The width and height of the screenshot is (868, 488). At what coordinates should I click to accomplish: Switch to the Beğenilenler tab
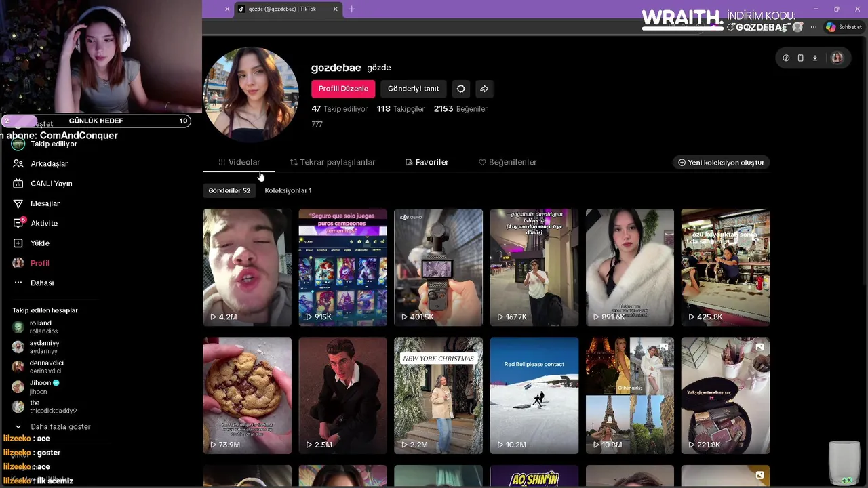click(x=507, y=162)
